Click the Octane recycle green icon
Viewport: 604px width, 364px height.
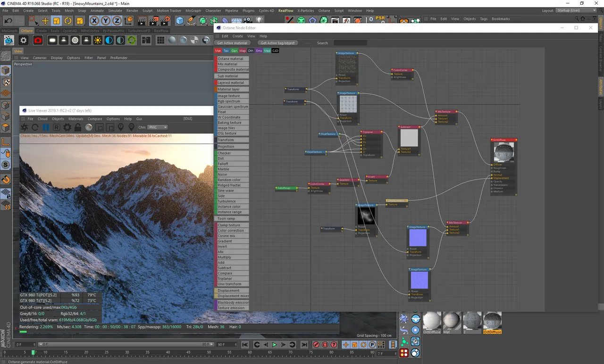pos(132,41)
